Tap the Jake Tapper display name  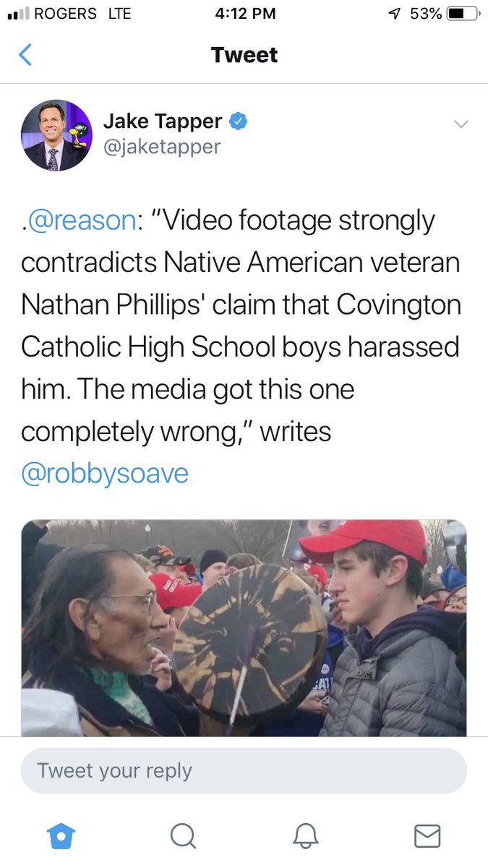(x=163, y=122)
